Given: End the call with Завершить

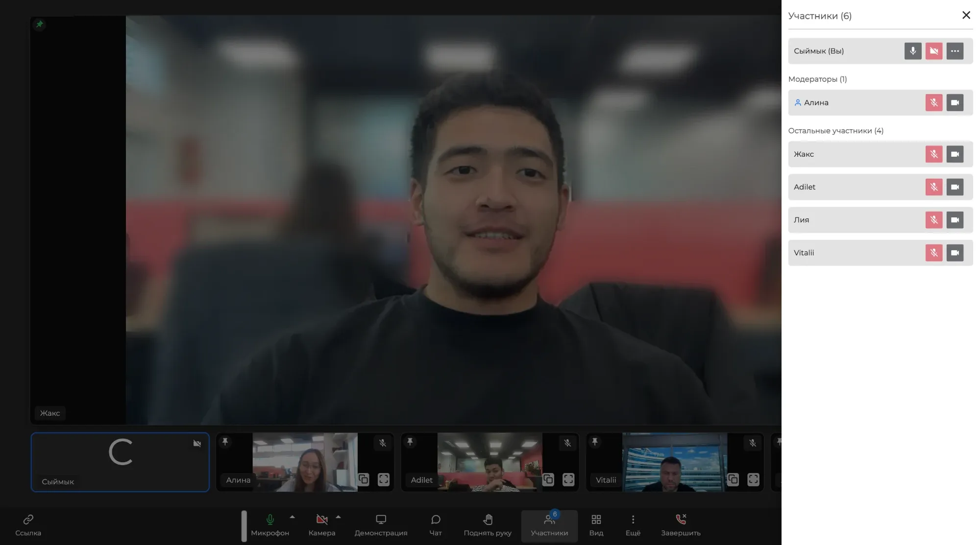Looking at the screenshot, I should [x=681, y=525].
